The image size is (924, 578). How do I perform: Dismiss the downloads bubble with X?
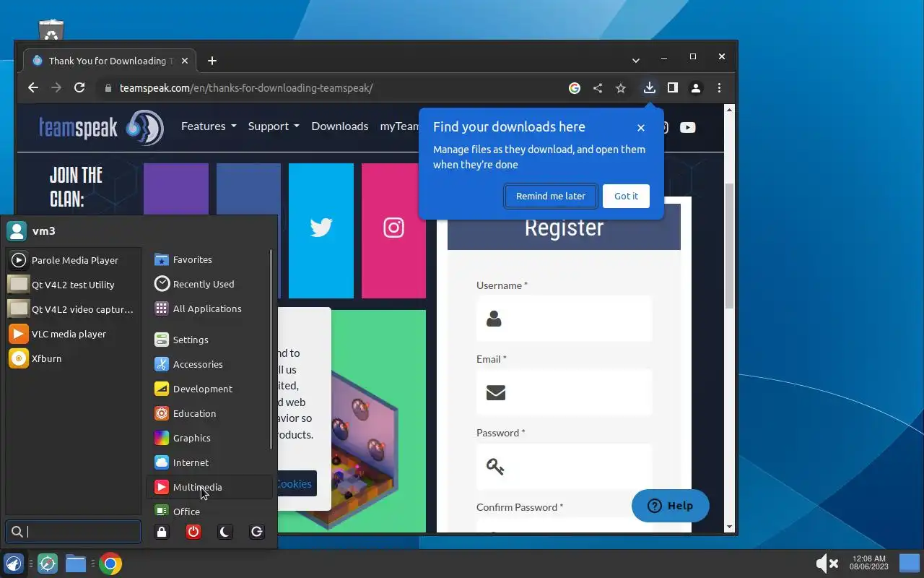641,127
